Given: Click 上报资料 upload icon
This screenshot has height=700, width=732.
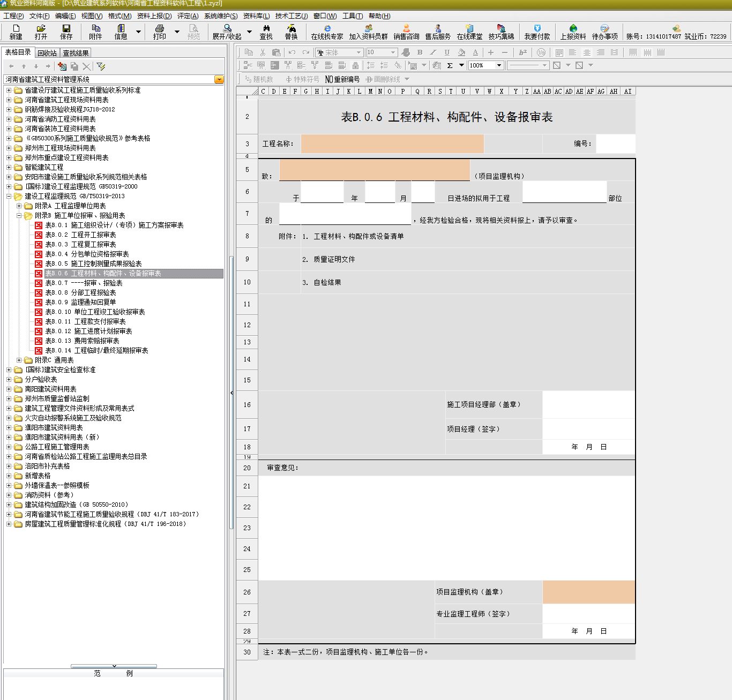Looking at the screenshot, I should click(573, 32).
